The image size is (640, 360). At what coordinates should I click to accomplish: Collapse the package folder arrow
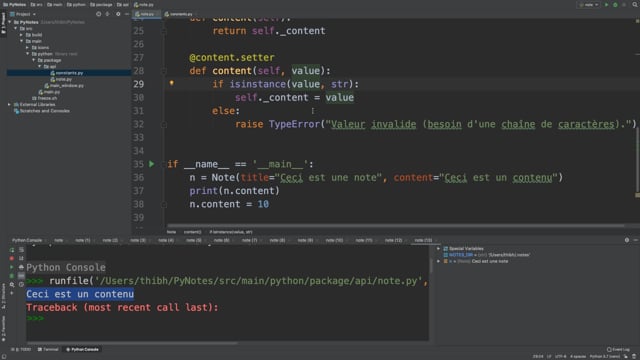coord(34,60)
